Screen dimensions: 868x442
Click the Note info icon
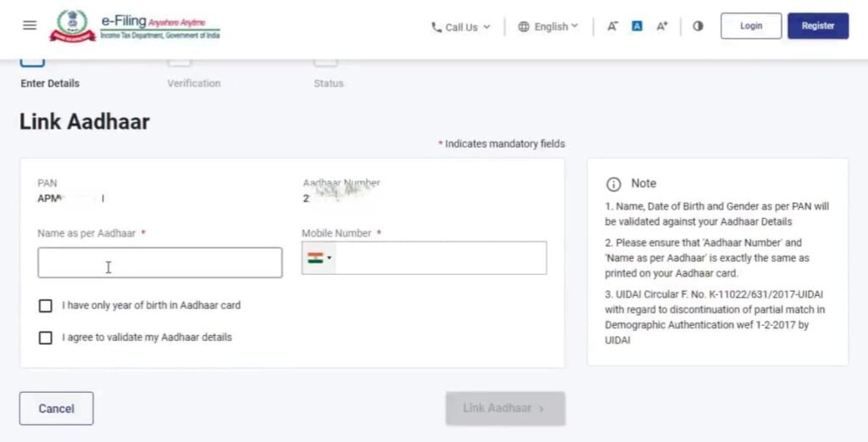point(614,184)
